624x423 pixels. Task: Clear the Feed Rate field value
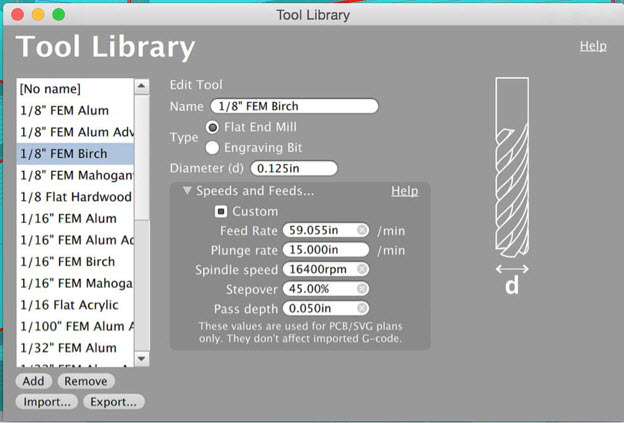pos(362,231)
